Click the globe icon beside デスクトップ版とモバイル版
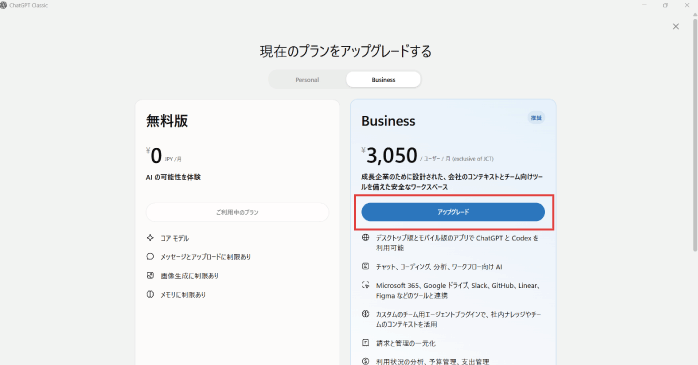Viewport: 698px width, 365px height. (365, 238)
